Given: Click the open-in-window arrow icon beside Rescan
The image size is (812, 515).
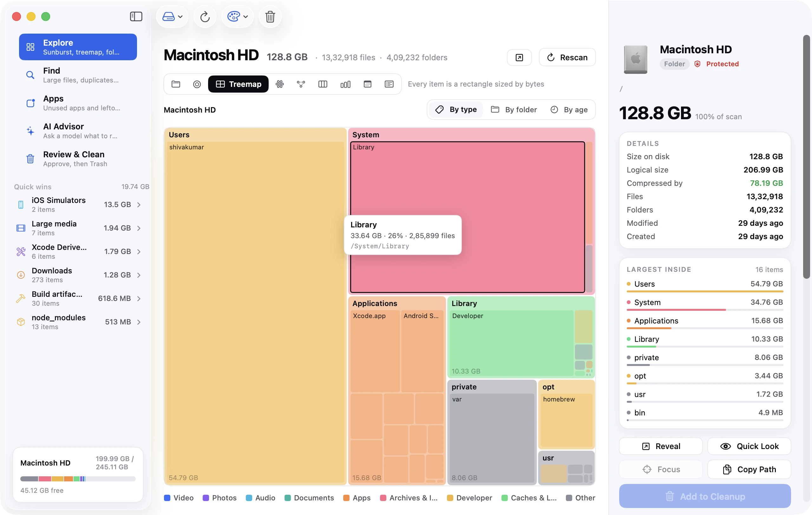Looking at the screenshot, I should (519, 57).
